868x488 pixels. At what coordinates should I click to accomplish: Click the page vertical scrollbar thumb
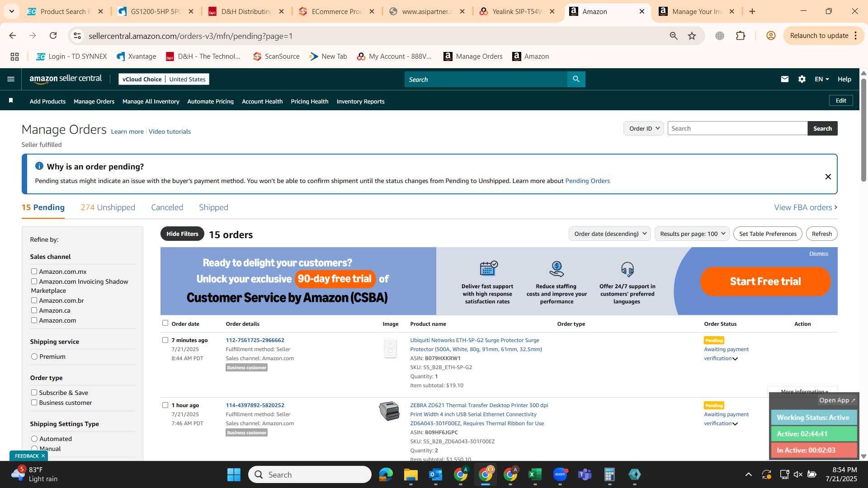point(863,130)
